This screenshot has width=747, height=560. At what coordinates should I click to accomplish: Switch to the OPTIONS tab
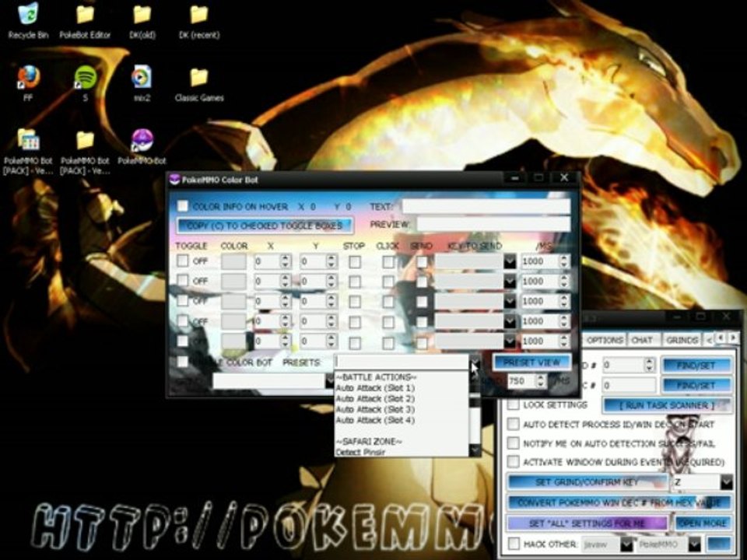point(604,340)
